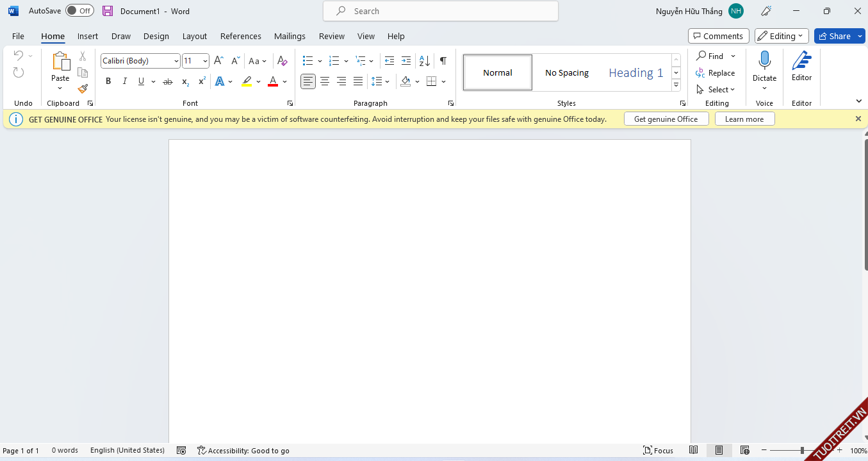
Task: Switch to the Insert tab
Action: (88, 36)
